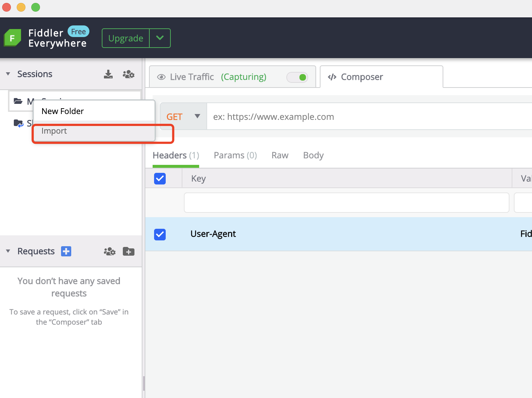Image resolution: width=532 pixels, height=398 pixels.
Task: Uncheck the User-Agent header checkbox
Action: [x=160, y=234]
